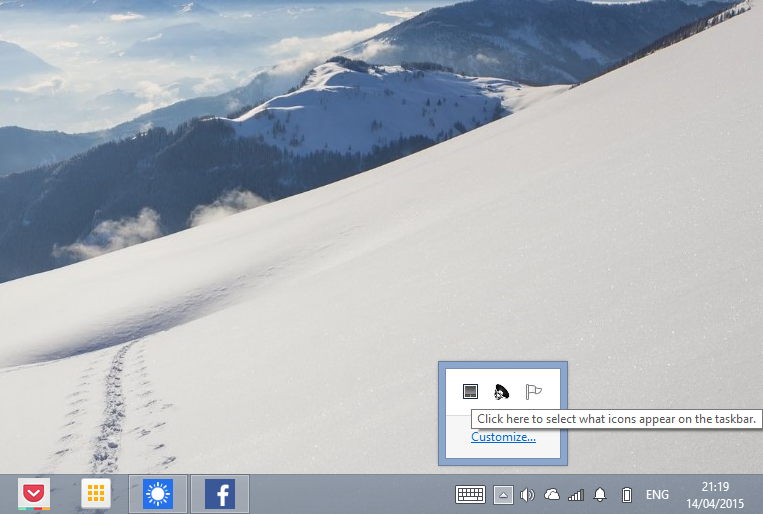Check the battery status icon
The width and height of the screenshot is (763, 514).
click(627, 495)
